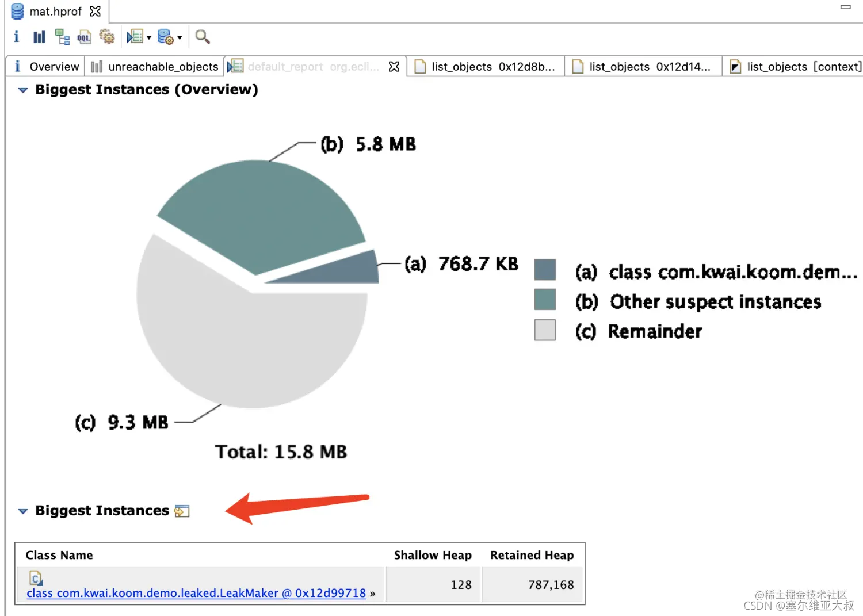The image size is (863, 616).
Task: Collapse Biggest Instances (Overview) section
Action: (23, 90)
